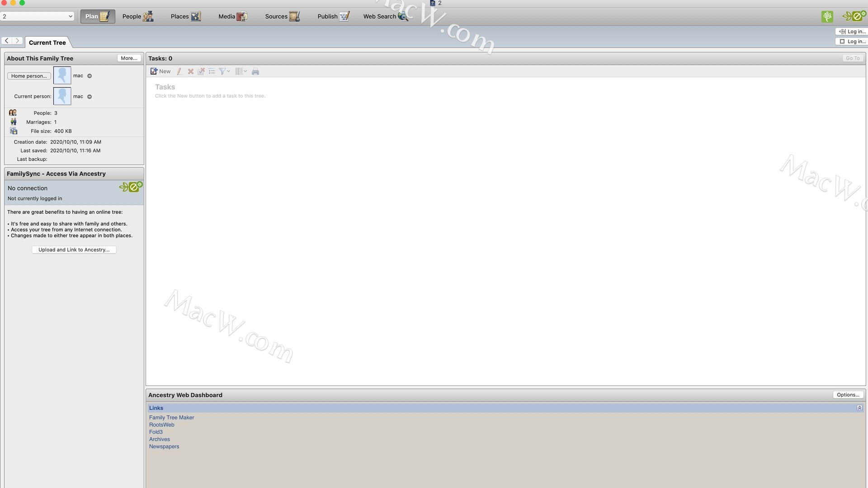
Task: Click the Links section header
Action: click(x=505, y=408)
